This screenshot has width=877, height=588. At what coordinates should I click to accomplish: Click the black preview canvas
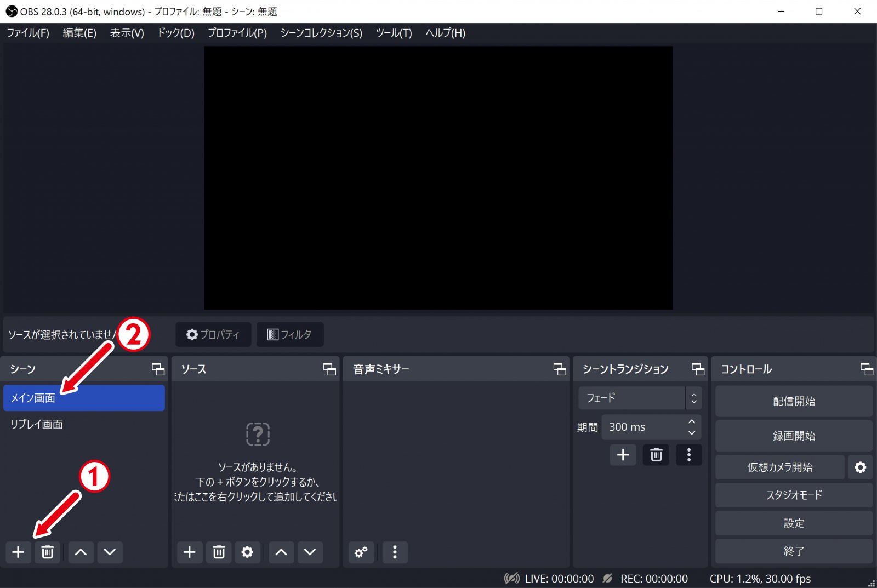438,178
